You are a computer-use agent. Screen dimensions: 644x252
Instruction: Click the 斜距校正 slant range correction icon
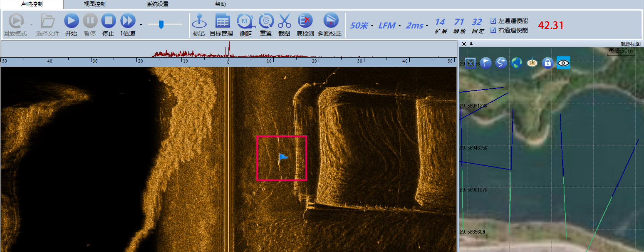click(331, 21)
